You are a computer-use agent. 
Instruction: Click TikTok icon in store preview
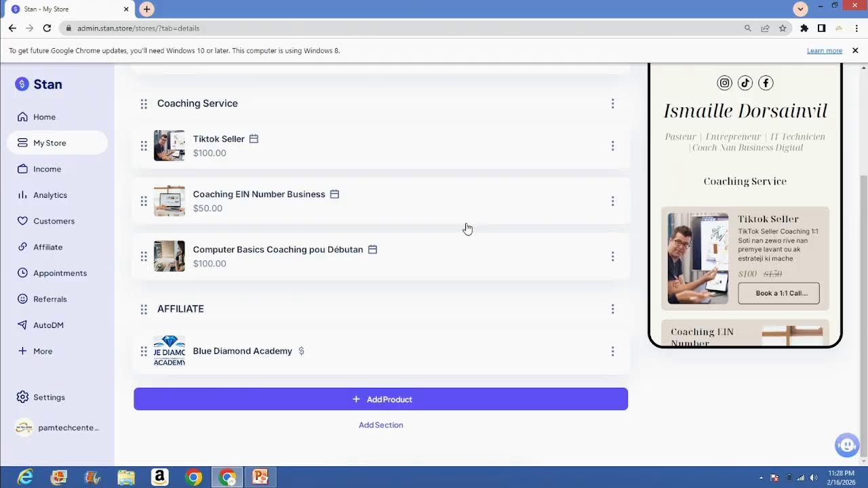(745, 83)
